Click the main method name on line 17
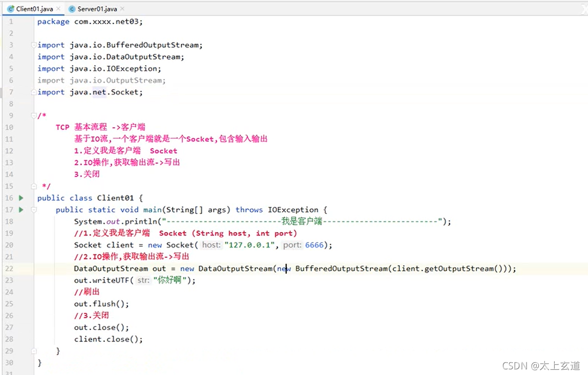The height and width of the screenshot is (375, 588). (152, 210)
